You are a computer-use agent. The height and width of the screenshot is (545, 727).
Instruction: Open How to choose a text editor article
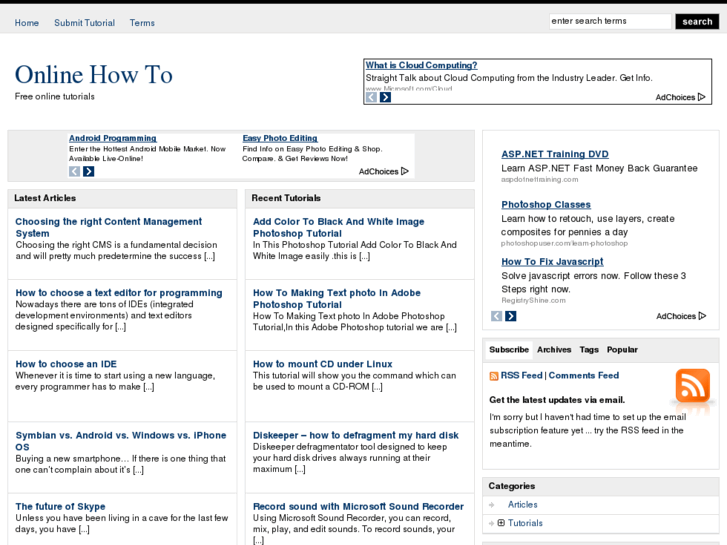[119, 293]
